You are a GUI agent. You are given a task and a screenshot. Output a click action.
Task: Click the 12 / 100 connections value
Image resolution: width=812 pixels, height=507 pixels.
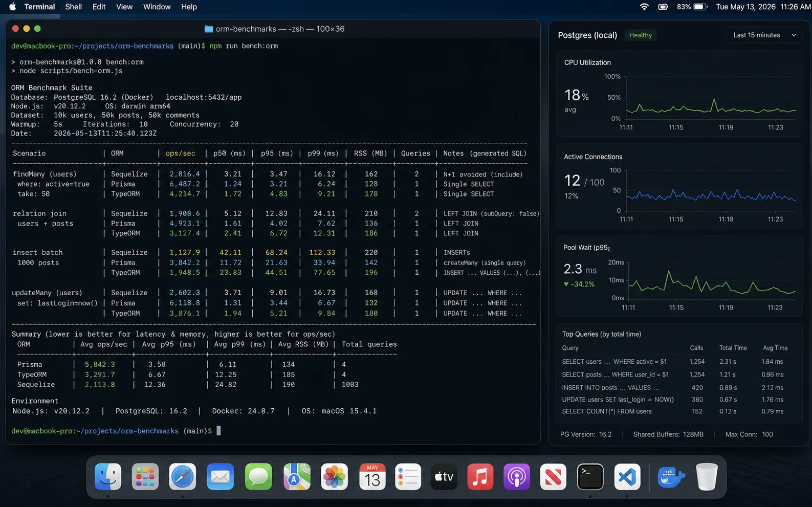[584, 181]
